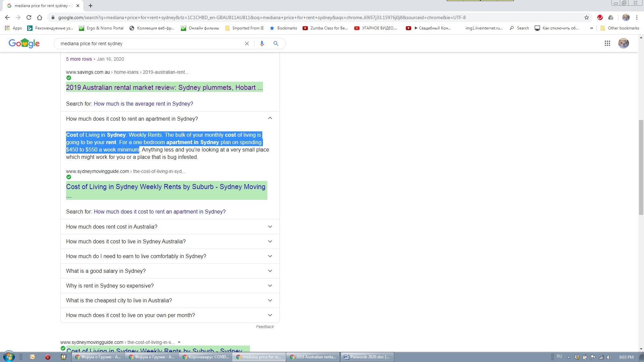The width and height of the screenshot is (644, 362).
Task: Click the page vertical scrollbar thumb
Action: [x=641, y=167]
